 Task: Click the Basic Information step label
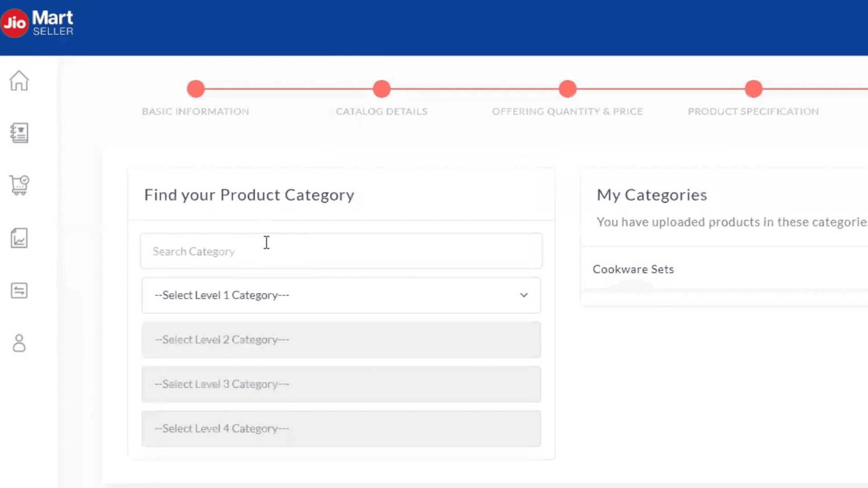tap(195, 112)
